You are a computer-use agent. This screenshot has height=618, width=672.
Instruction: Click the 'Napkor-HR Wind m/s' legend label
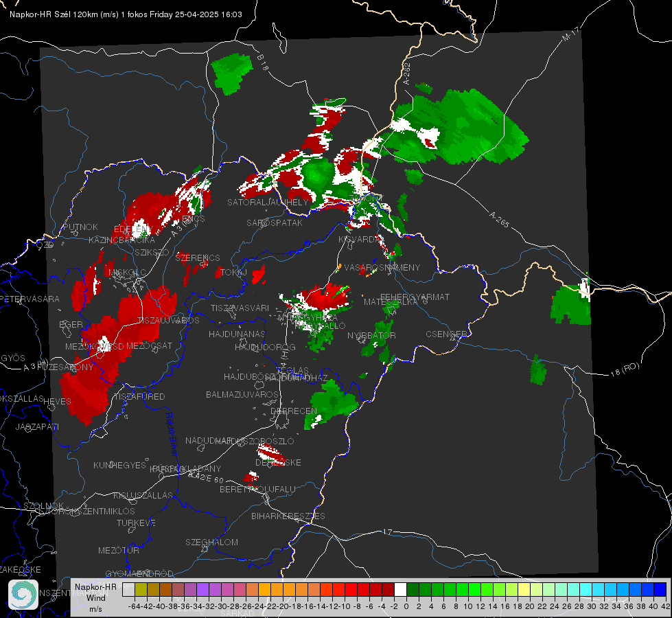click(95, 597)
